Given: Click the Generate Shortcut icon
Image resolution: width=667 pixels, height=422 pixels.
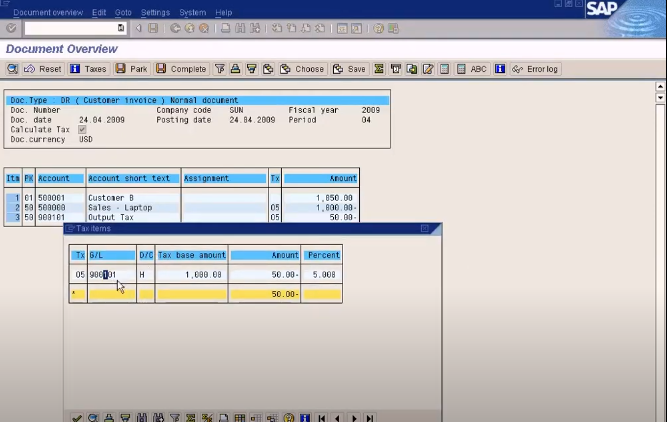Looking at the screenshot, I should pos(356,29).
